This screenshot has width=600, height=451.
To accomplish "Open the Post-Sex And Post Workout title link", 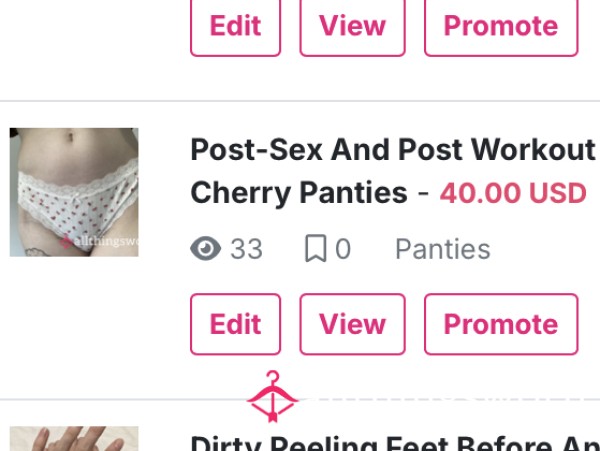I will pyautogui.click(x=393, y=150).
